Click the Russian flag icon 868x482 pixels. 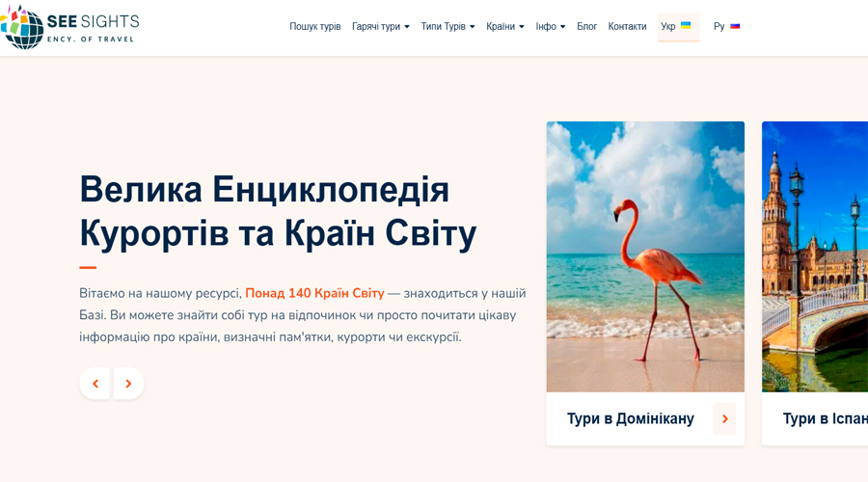coord(735,26)
